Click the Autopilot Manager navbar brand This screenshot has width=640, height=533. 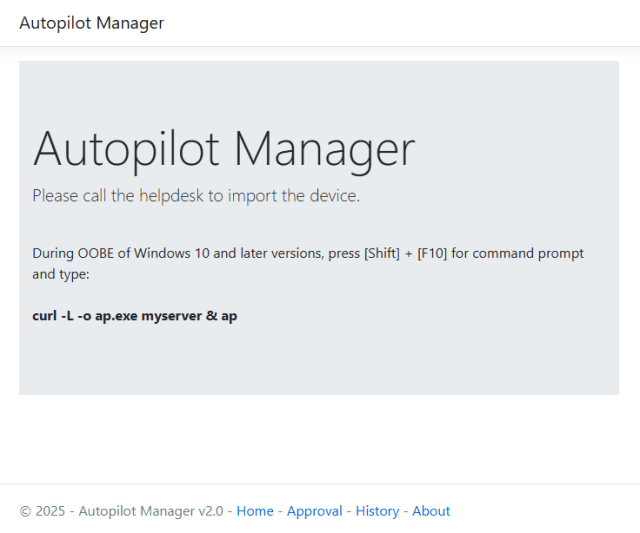coord(92,23)
